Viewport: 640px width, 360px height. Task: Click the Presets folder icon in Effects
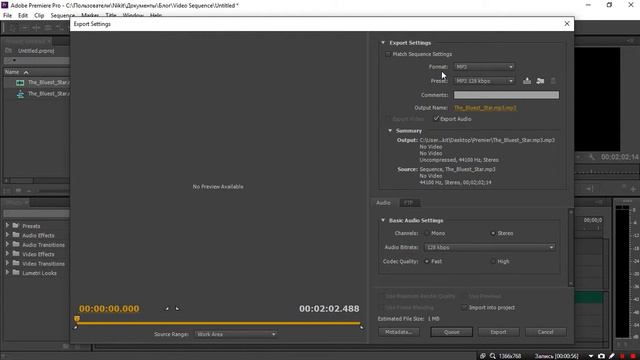pyautogui.click(x=16, y=225)
